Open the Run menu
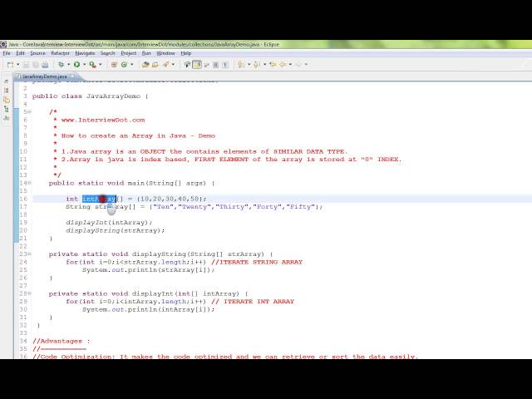The image size is (532, 399). point(146,53)
